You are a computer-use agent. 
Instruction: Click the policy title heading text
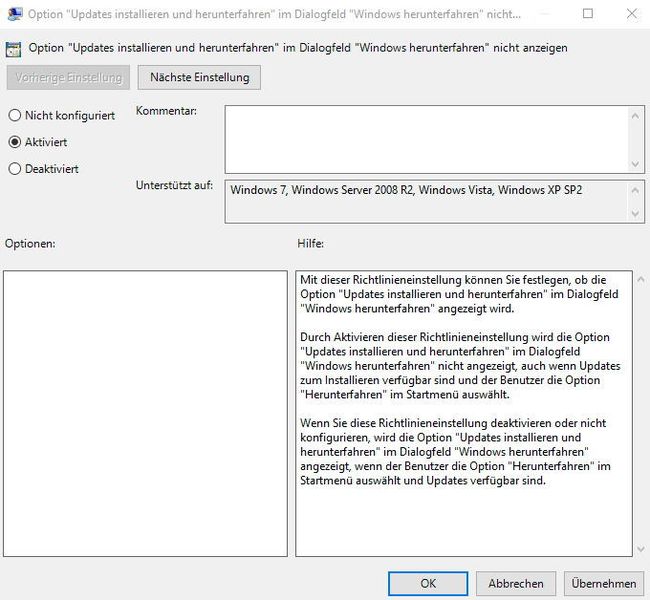298,48
